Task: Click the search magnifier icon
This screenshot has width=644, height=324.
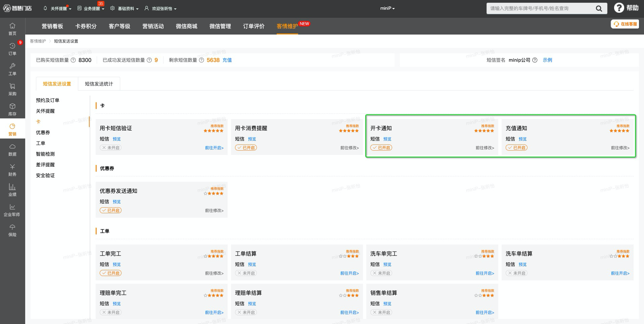Action: [x=599, y=8]
